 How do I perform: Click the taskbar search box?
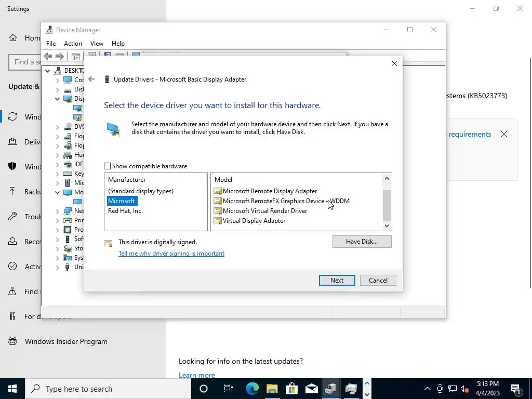coord(108,389)
